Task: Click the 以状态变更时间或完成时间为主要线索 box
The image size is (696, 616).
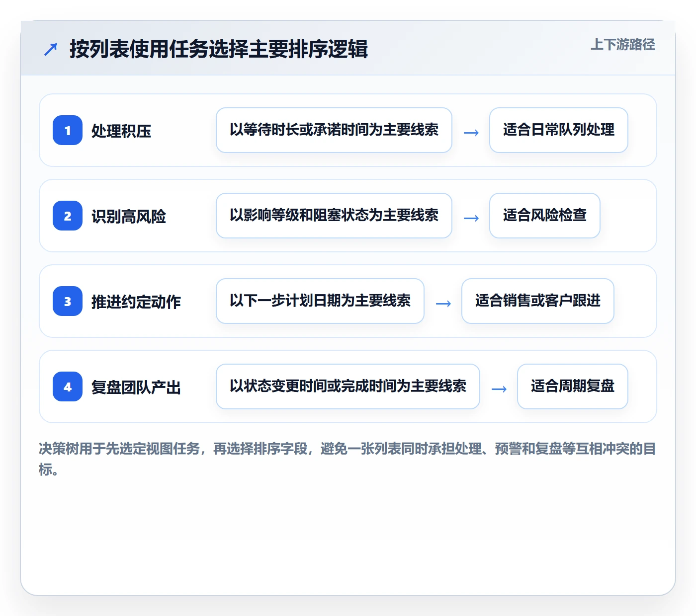Action: [348, 386]
